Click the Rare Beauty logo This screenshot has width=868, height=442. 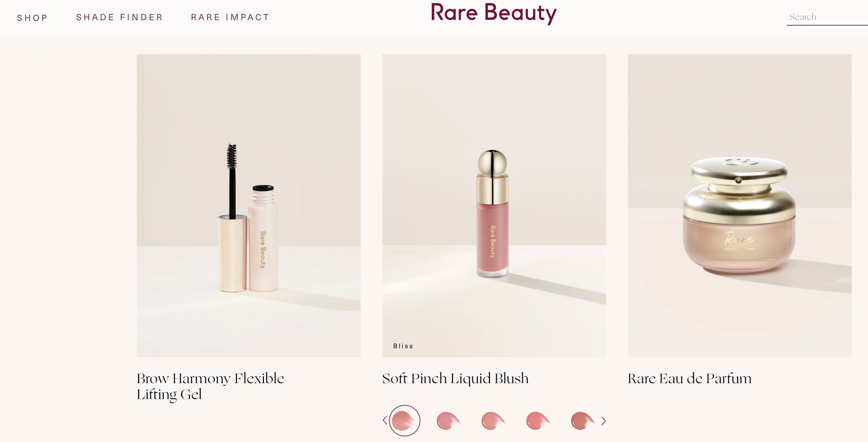pyautogui.click(x=494, y=13)
